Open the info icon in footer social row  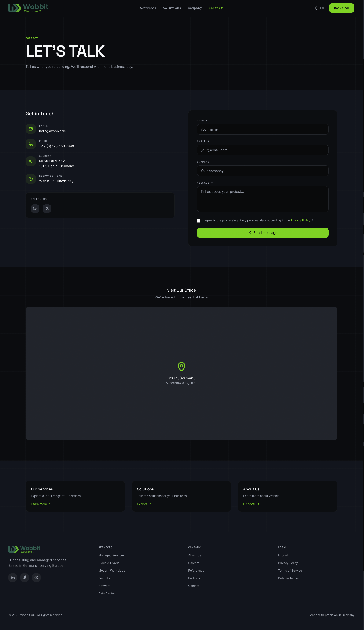(36, 578)
